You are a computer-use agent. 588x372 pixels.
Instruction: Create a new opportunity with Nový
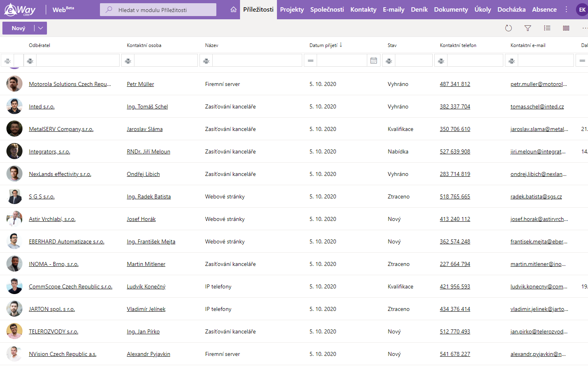(18, 28)
